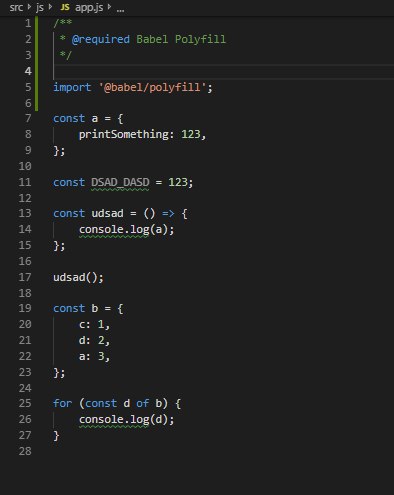Click the underlined 'DSAD_DASD' constant name

[120, 182]
